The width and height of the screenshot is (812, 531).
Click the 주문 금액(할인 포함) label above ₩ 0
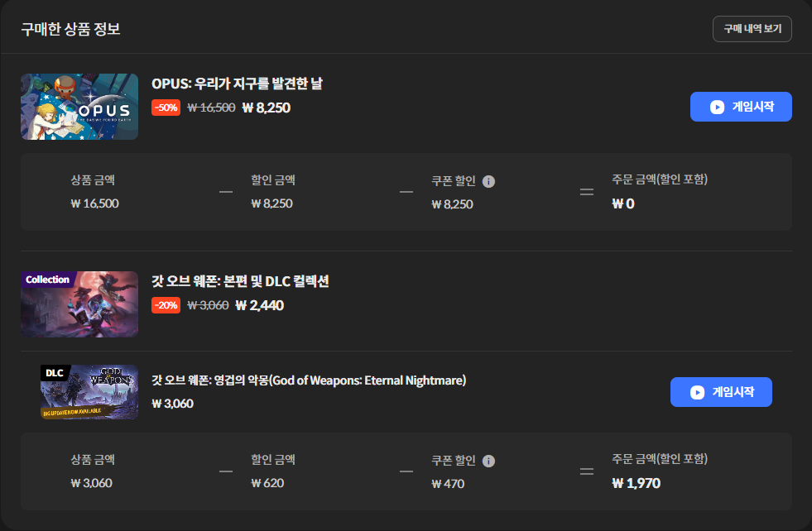660,179
